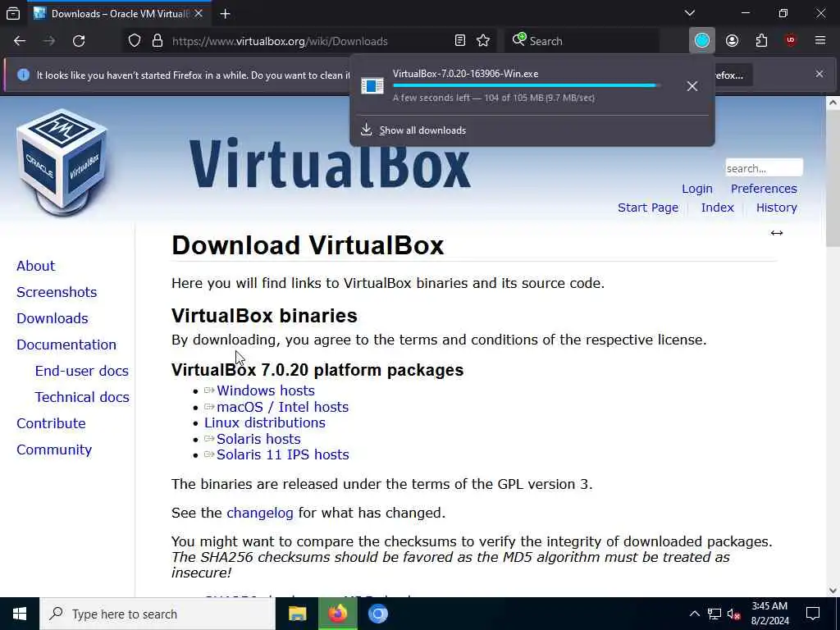Click the taskbar search box
840x630 pixels.
point(157,614)
